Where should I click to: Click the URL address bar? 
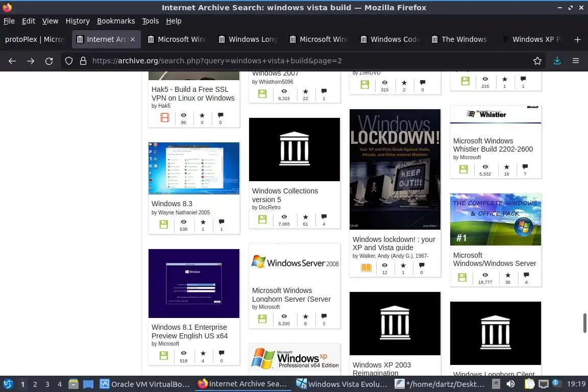[300, 61]
